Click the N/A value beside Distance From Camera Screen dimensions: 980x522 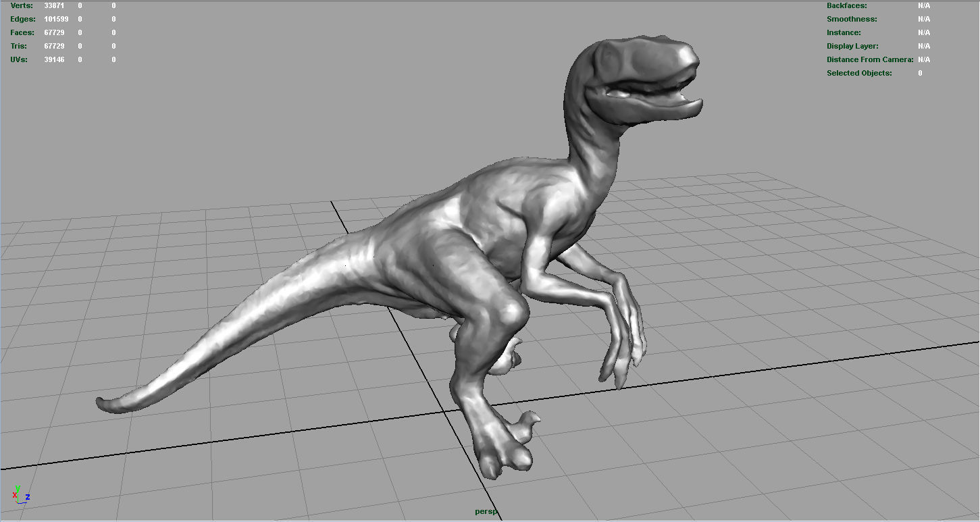pyautogui.click(x=924, y=59)
